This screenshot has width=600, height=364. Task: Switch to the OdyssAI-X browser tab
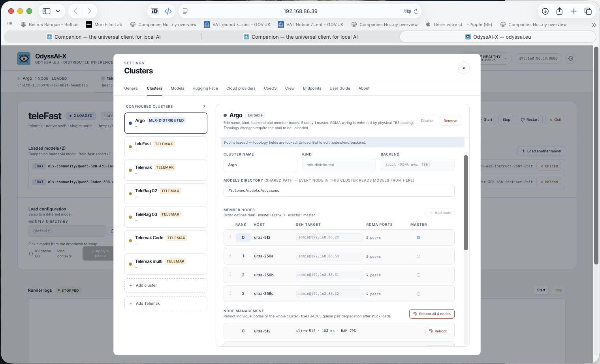coord(498,37)
